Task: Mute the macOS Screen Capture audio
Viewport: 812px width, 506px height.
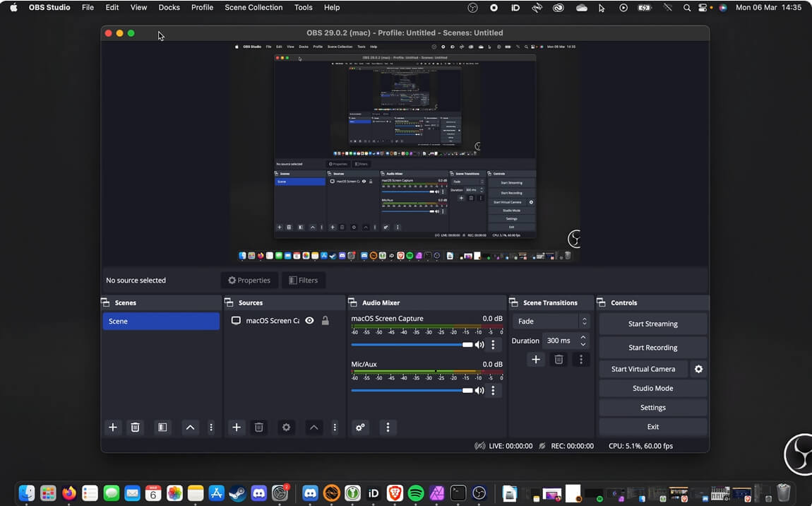Action: click(x=479, y=345)
